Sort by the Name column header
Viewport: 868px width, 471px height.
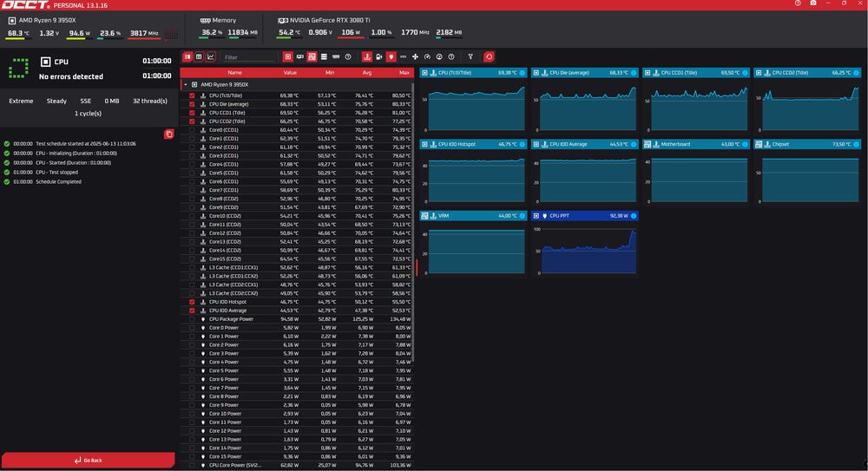[x=234, y=73]
